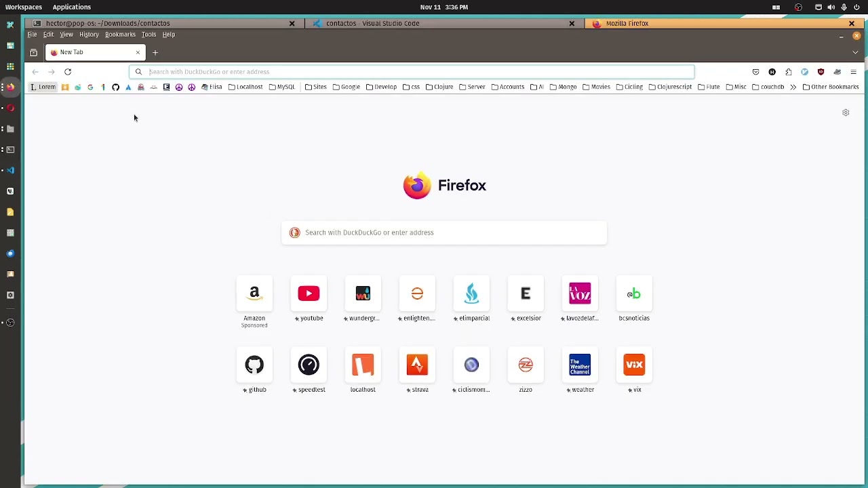Open the Firefox View icon left of tabs
The width and height of the screenshot is (868, 488).
point(33,52)
